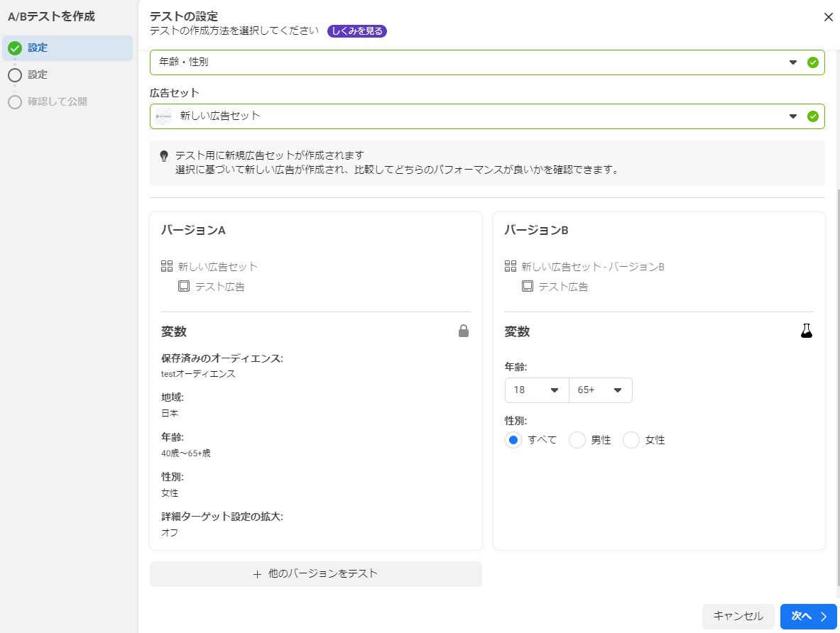Viewport: 840px width, 633px height.
Task: Click the lightbulb tip icon
Action: click(x=164, y=156)
